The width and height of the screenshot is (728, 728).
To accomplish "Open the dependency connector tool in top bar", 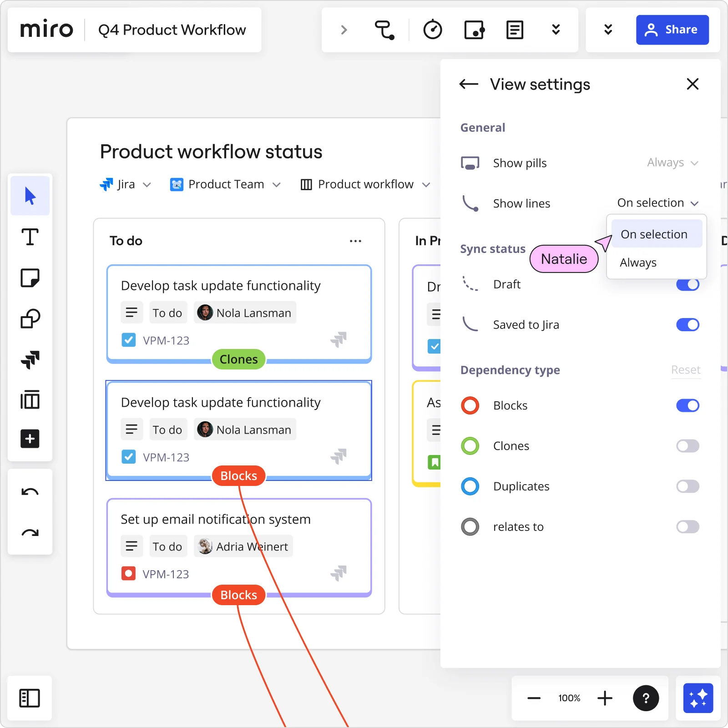I will pyautogui.click(x=384, y=30).
